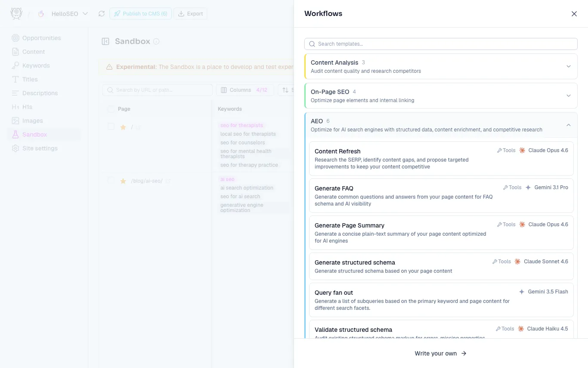Click the 'seo for therapists' keyword tag

(241, 125)
